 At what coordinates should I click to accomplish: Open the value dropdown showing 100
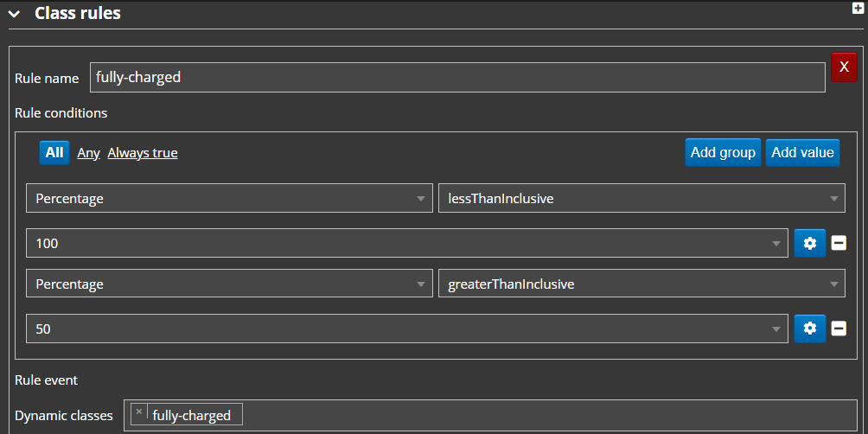407,243
